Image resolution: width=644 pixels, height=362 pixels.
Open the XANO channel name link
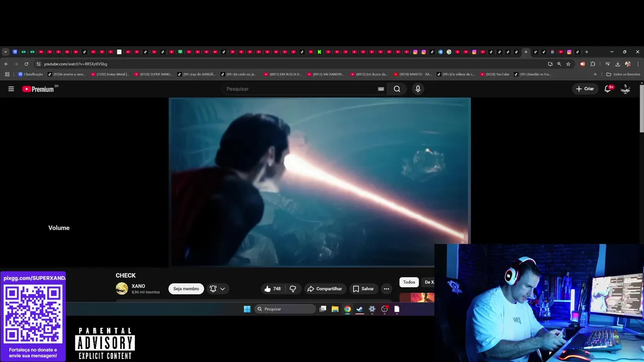tap(138, 286)
